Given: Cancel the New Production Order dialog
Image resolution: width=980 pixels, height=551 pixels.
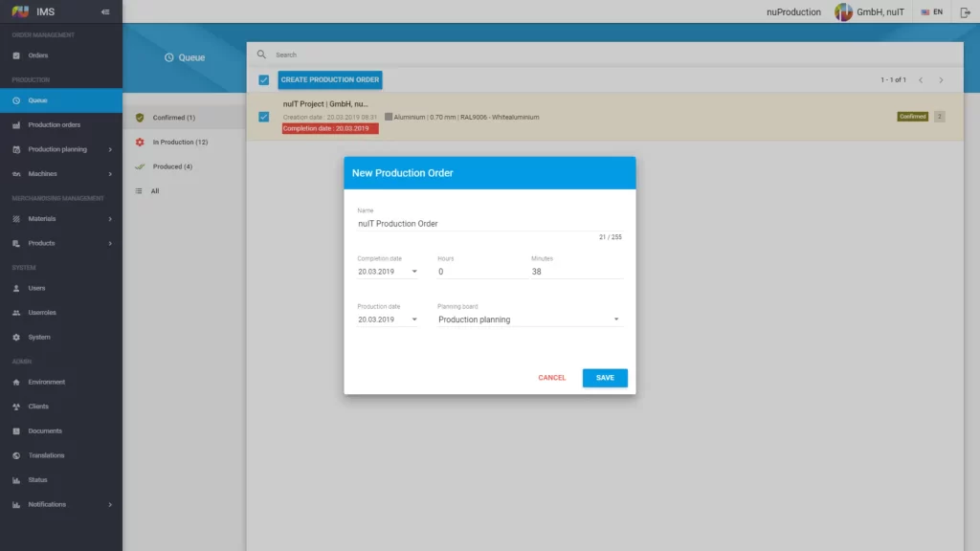Looking at the screenshot, I should (x=551, y=378).
